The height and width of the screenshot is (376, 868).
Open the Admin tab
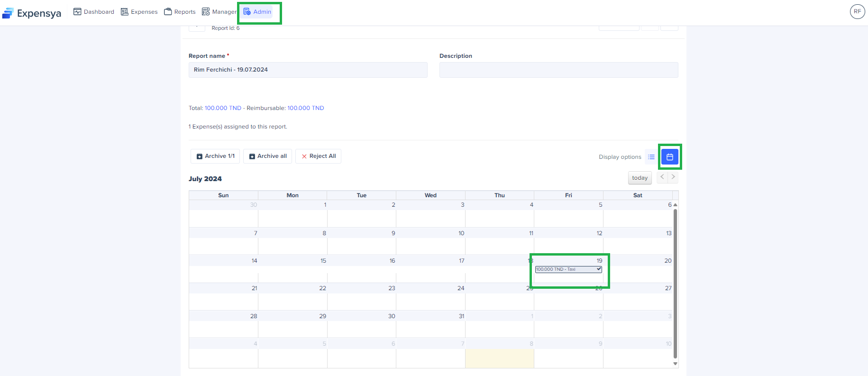[258, 12]
